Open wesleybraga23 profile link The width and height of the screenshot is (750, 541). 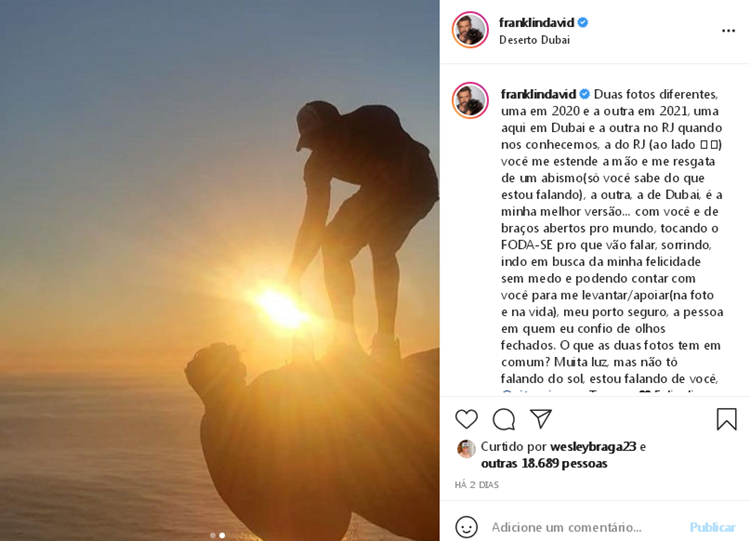coord(593,446)
